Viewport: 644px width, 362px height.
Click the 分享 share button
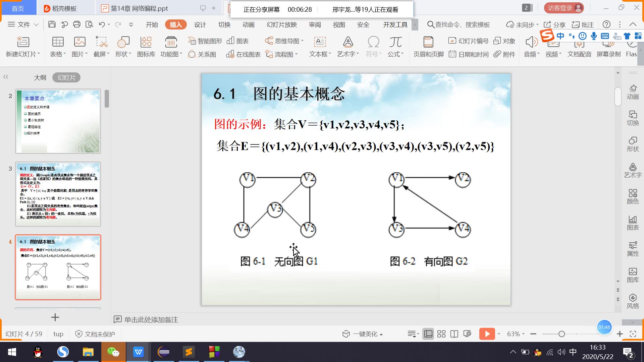[554, 24]
